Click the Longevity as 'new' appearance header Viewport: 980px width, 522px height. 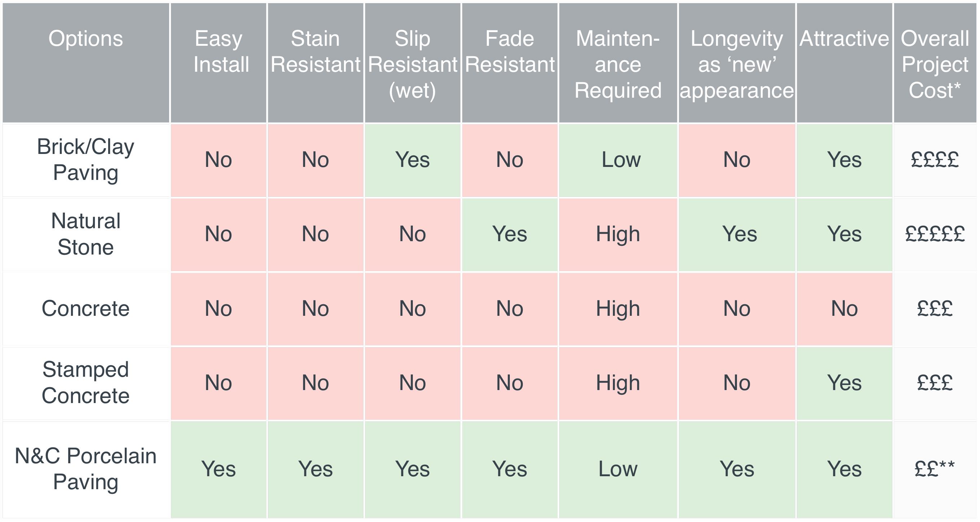737,63
